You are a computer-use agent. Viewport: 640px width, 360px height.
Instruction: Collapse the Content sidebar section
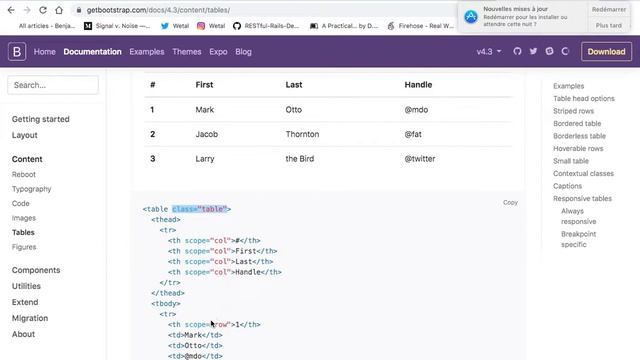[x=27, y=159]
